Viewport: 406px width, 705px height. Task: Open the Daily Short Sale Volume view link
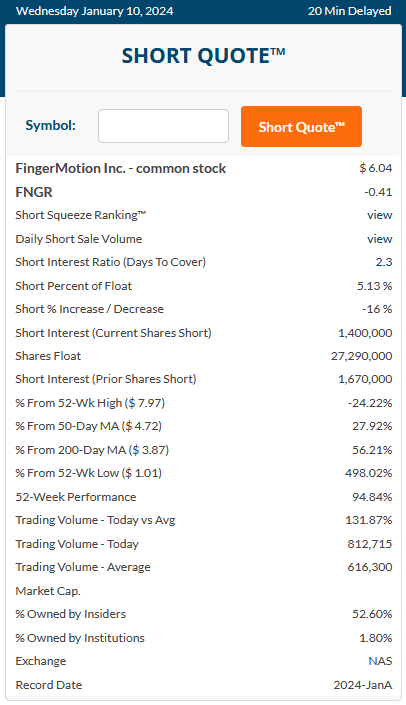[379, 239]
